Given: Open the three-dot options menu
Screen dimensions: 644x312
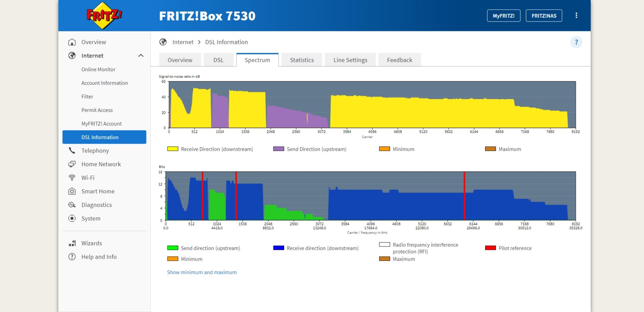Looking at the screenshot, I should pos(576,15).
